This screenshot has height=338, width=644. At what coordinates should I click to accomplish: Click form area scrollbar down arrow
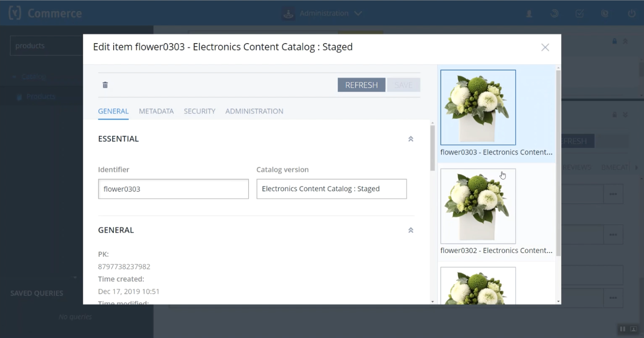(432, 301)
